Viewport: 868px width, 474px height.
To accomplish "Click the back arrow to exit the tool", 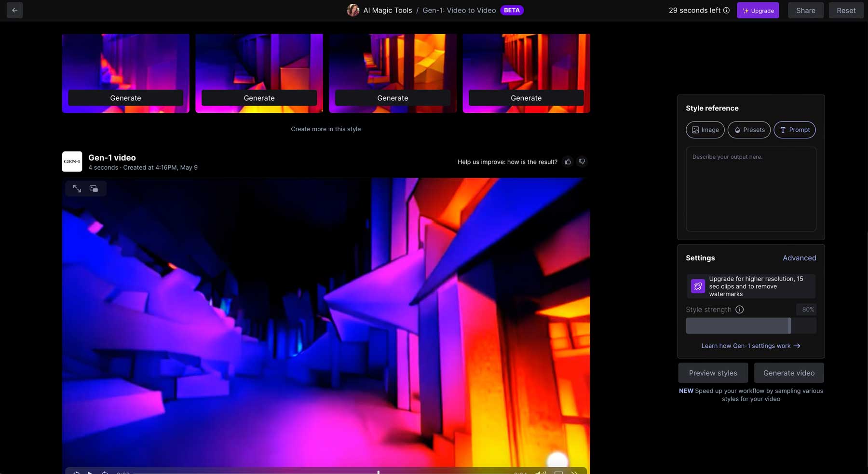I will click(x=14, y=10).
